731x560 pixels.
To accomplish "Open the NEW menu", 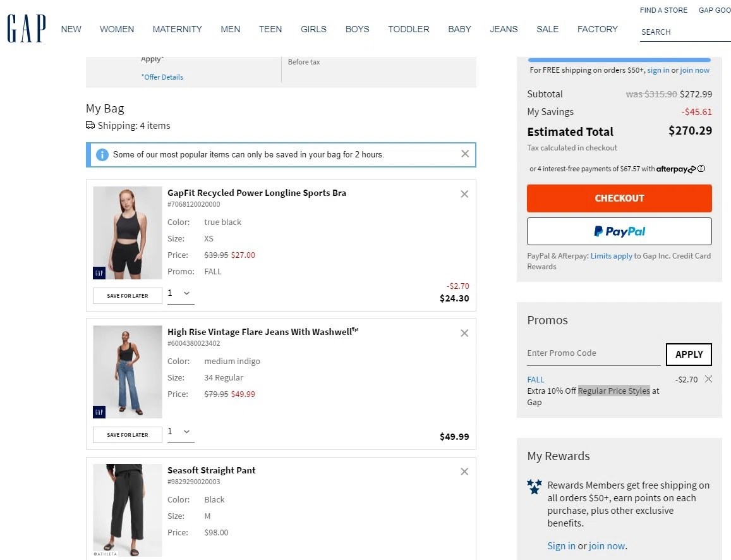I will (71, 29).
